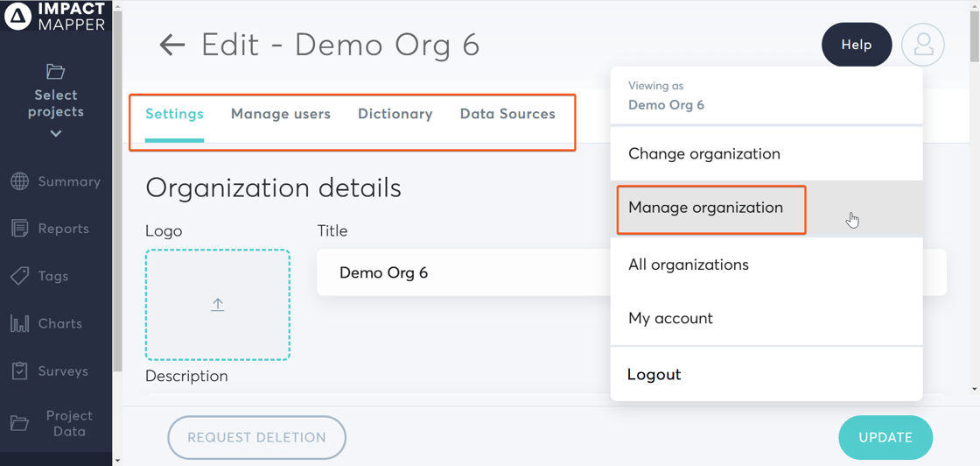
Task: Switch to the Dictionary tab
Action: point(395,114)
